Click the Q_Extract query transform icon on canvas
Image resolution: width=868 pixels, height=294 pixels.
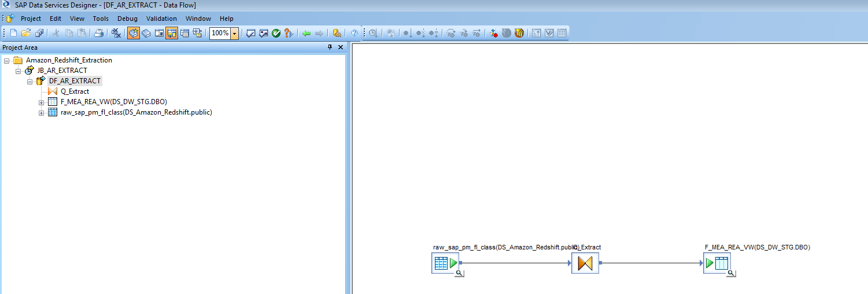(x=585, y=263)
